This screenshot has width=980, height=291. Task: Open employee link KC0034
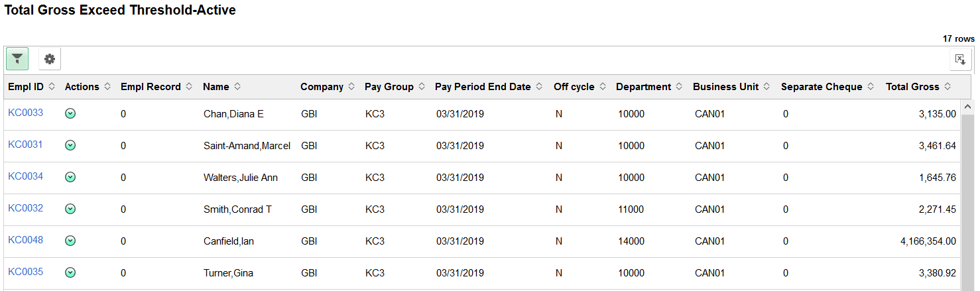coord(25,176)
